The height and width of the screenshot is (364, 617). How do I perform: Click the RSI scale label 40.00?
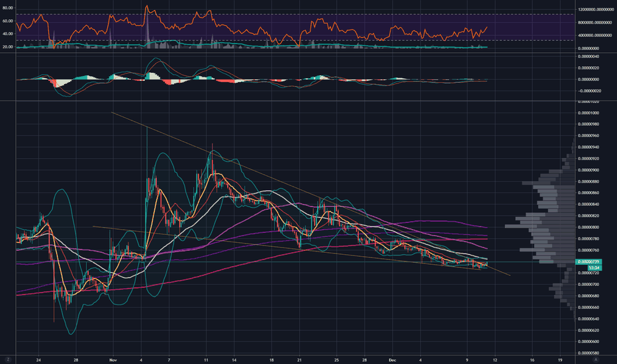tap(7, 34)
